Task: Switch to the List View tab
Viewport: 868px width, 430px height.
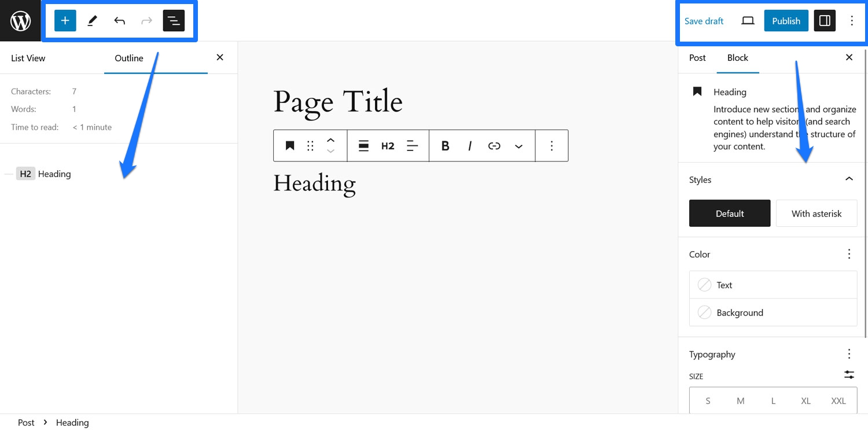Action: [28, 58]
